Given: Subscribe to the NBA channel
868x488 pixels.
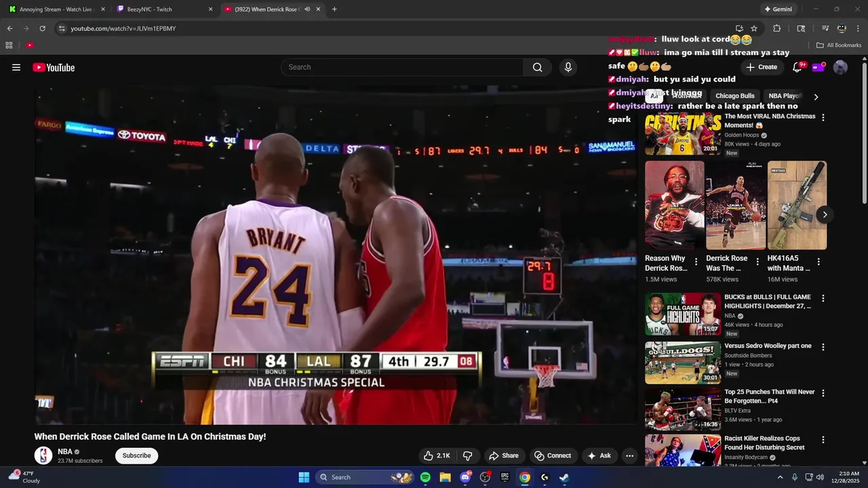Looking at the screenshot, I should pos(136,455).
